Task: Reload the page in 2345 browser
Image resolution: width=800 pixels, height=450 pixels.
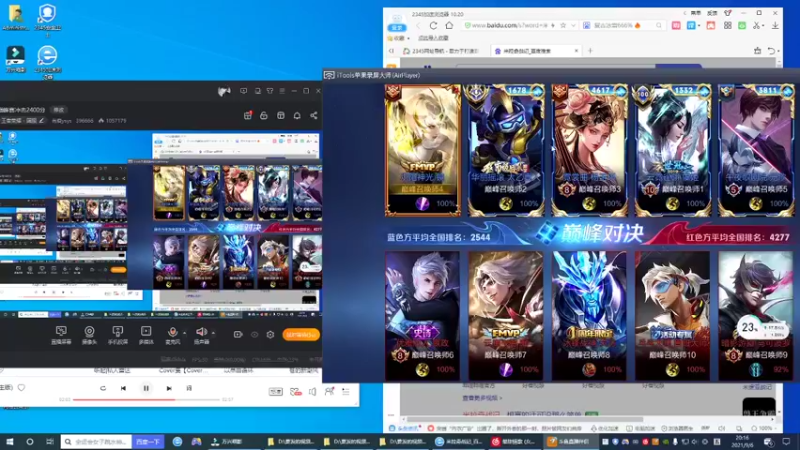Action: click(433, 26)
